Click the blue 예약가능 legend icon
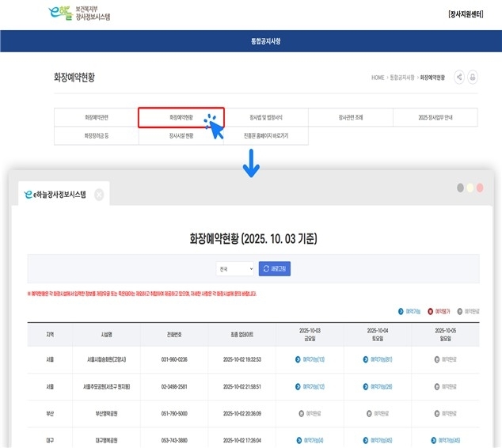The image size is (502, 448). 401,312
